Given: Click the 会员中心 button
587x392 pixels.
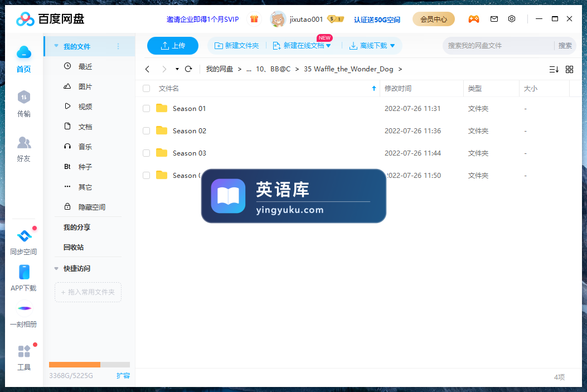Looking at the screenshot, I should (x=434, y=19).
